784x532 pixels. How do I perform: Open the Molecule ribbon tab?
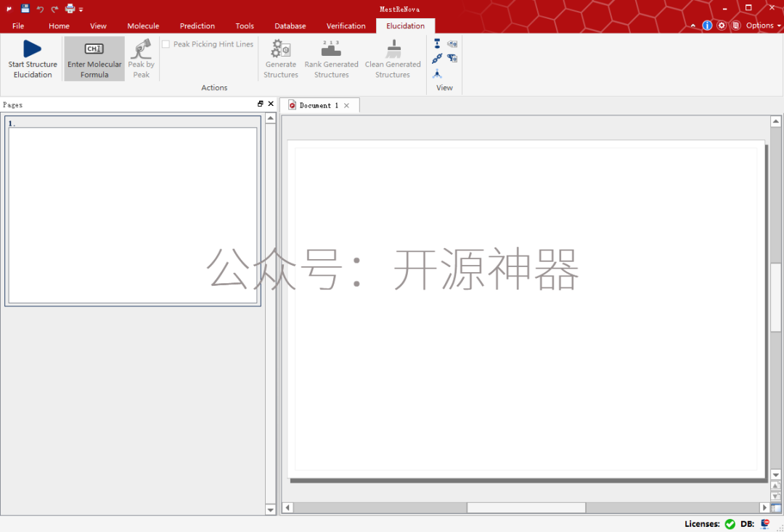point(143,26)
